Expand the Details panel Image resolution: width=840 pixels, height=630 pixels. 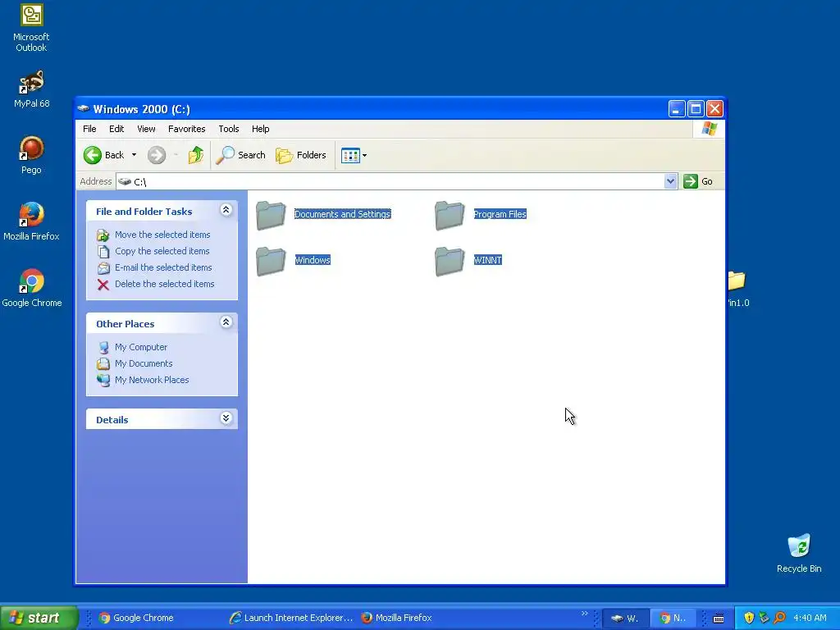pyautogui.click(x=226, y=418)
